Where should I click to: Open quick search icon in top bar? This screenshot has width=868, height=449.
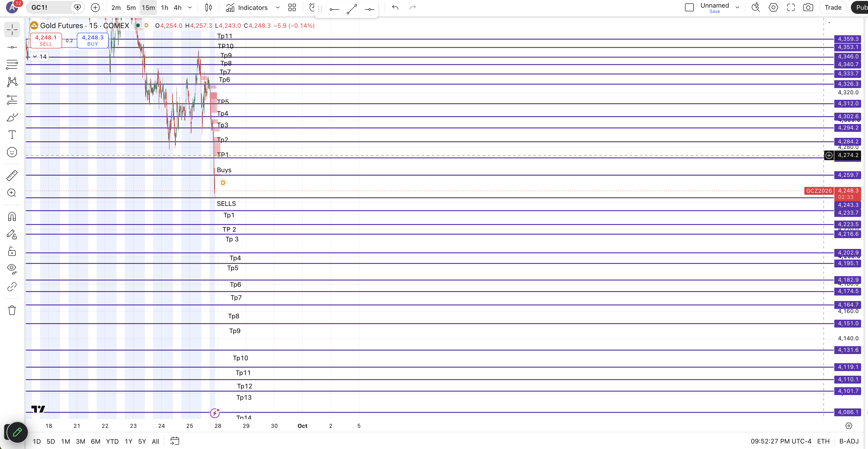756,7
